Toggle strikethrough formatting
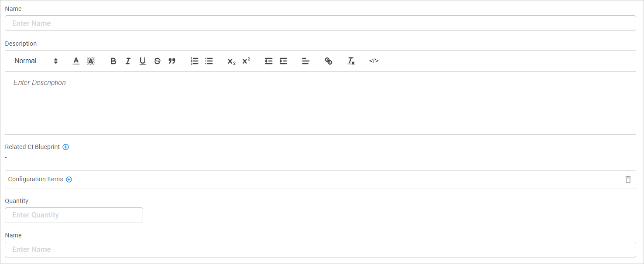 158,61
